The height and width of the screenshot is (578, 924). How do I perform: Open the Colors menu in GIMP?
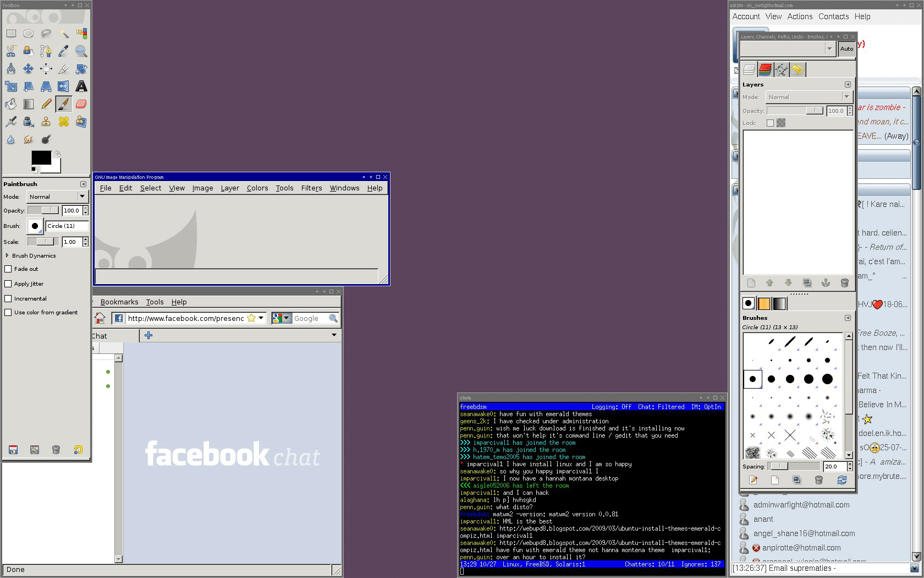257,188
